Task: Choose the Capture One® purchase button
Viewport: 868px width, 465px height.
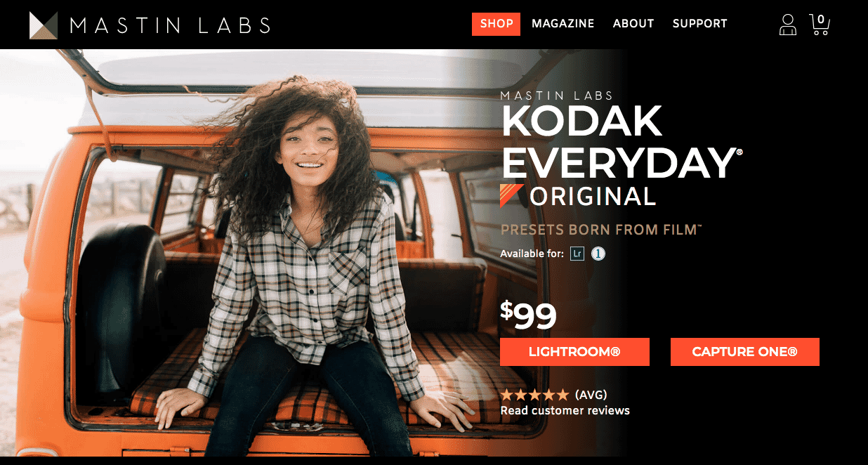Action: 745,352
